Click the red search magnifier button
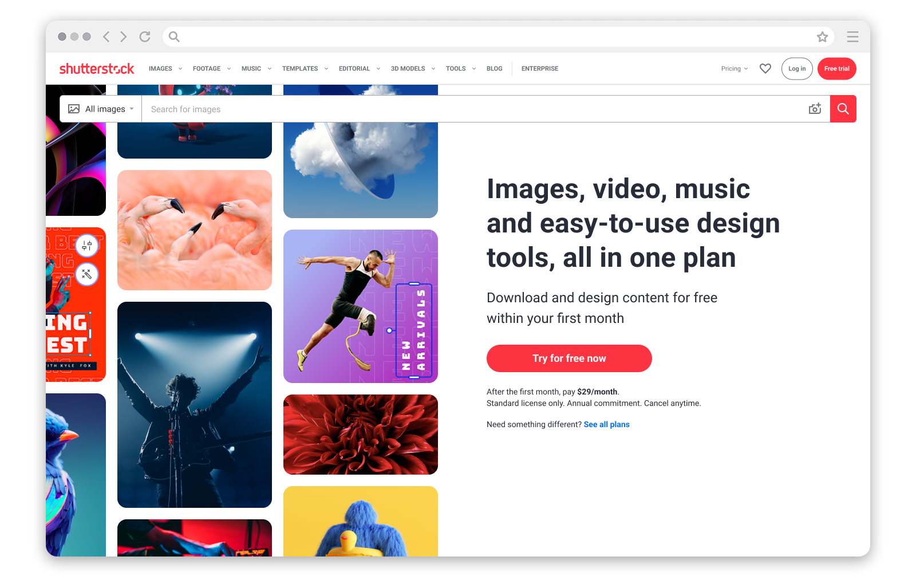This screenshot has height=588, width=916. click(x=843, y=109)
